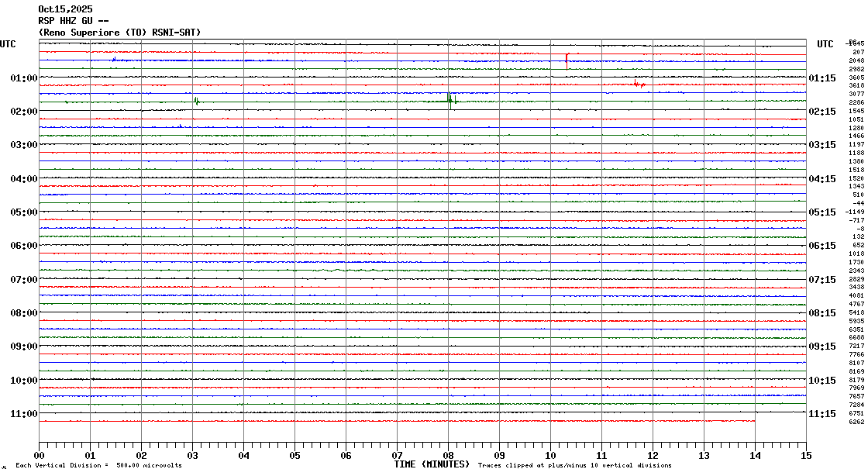This screenshot has height=476, width=868.
Task: Click the '07' tick on the minutes axis
Action: pyautogui.click(x=397, y=455)
